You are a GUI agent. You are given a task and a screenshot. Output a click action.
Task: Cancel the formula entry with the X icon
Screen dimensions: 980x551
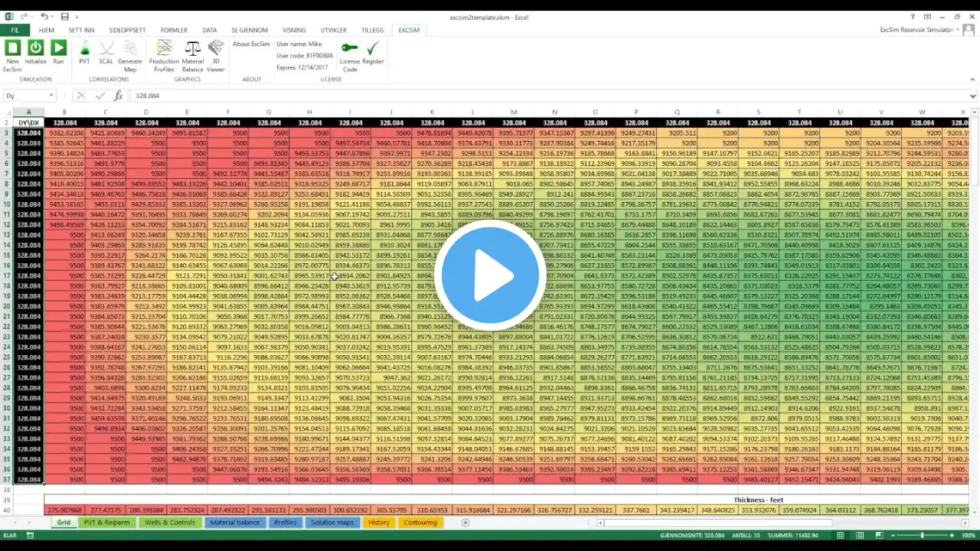coord(81,96)
